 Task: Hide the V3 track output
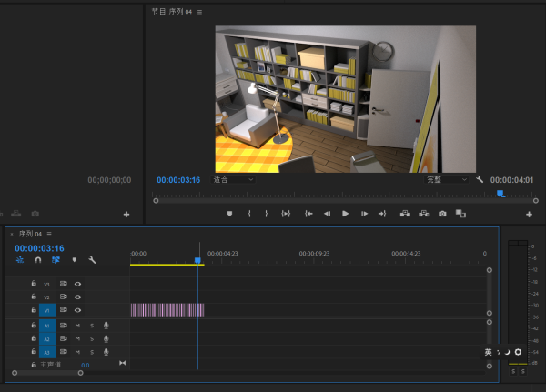(x=77, y=284)
